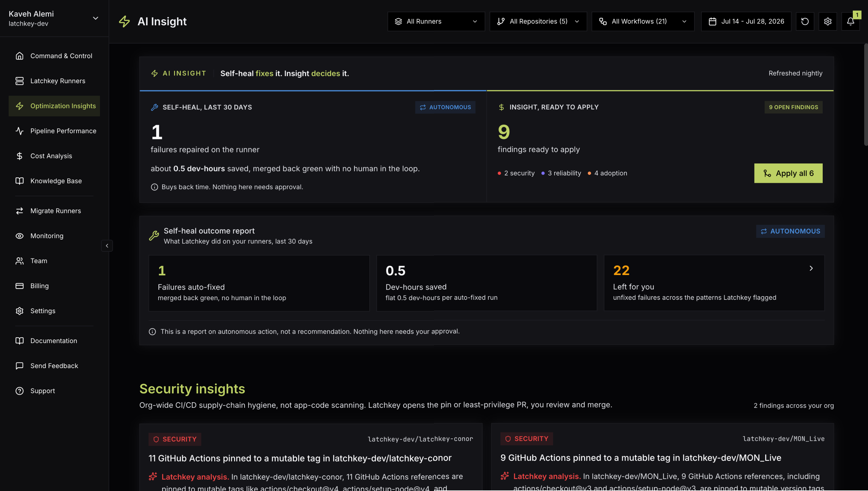Click the info icon beside autonomous action note
This screenshot has width=868, height=491.
[x=152, y=331]
